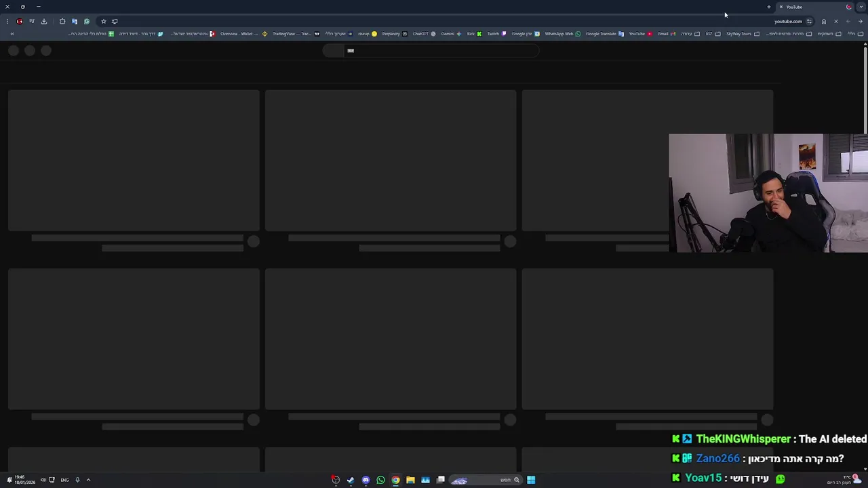Viewport: 868px width, 488px height.
Task: Open Steam from the taskbar
Action: tap(351, 480)
